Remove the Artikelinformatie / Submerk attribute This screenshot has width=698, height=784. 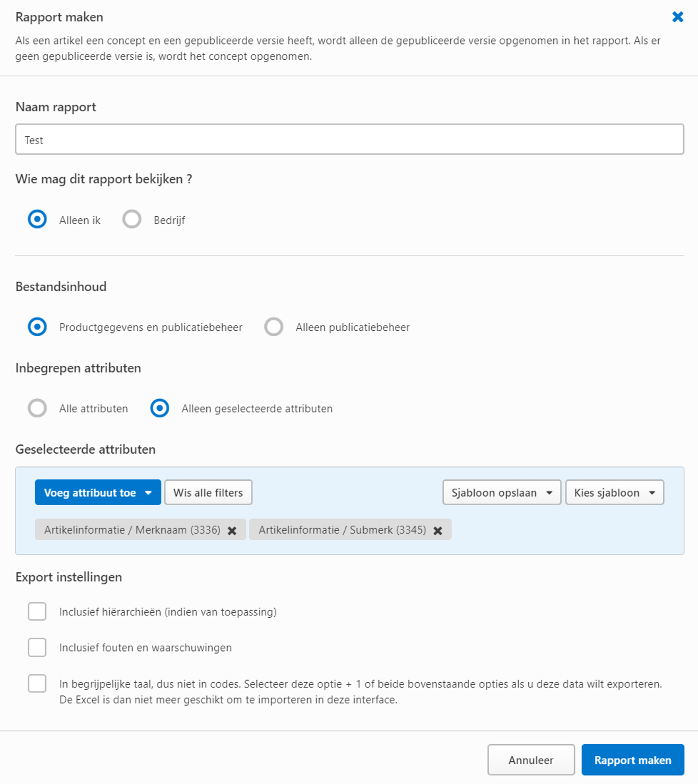pyautogui.click(x=438, y=530)
